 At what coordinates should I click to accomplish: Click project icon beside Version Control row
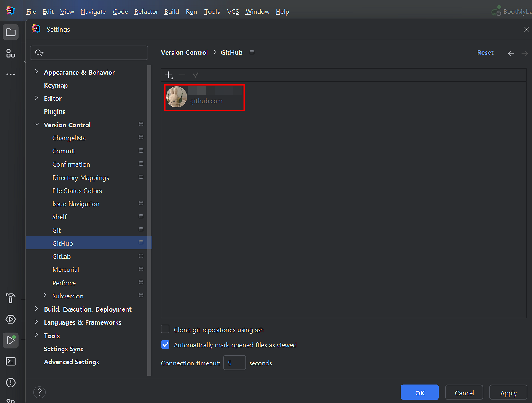point(141,124)
